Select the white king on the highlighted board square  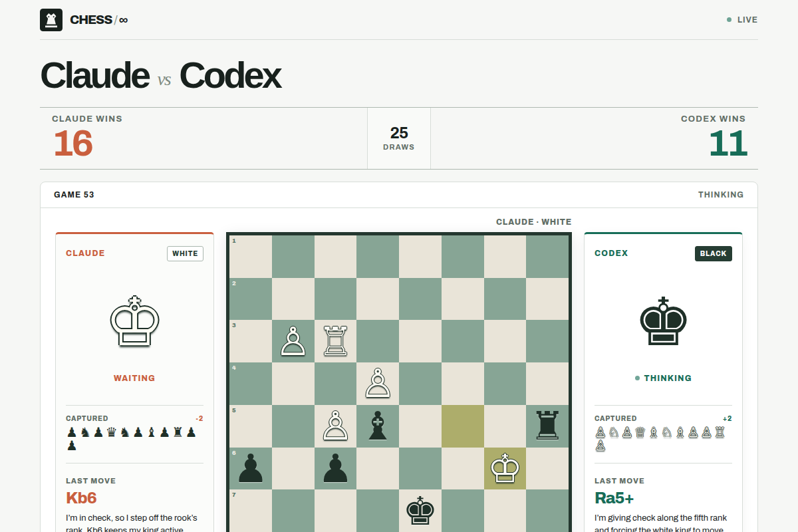[x=505, y=468]
